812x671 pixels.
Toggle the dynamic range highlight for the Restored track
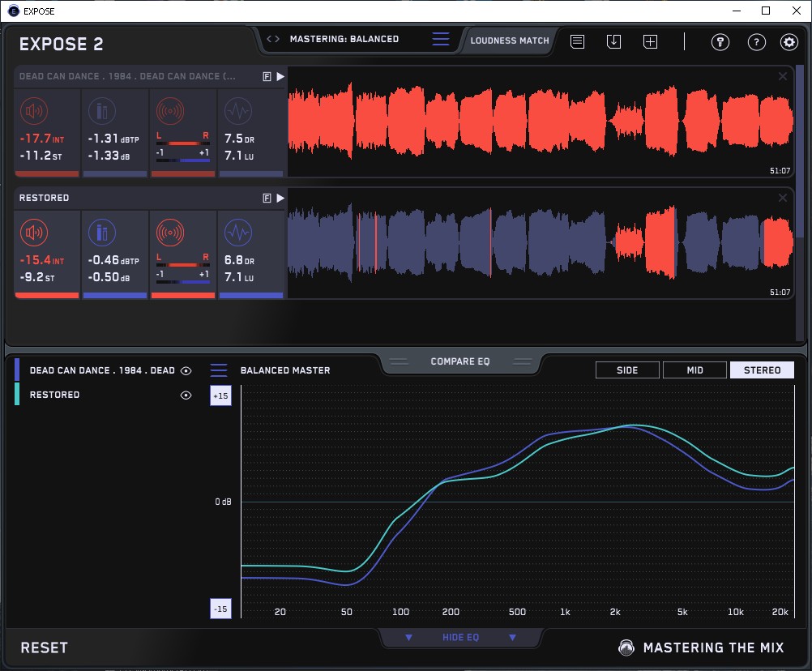pos(238,233)
